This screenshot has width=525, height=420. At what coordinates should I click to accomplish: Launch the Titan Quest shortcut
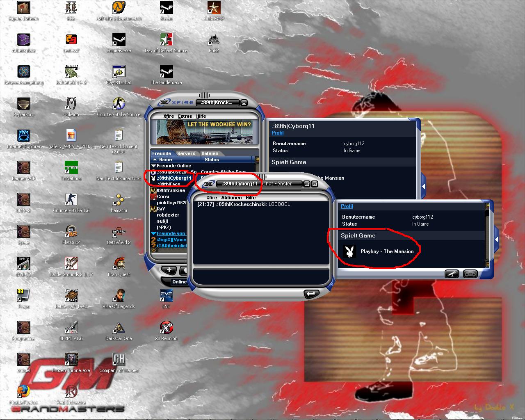click(x=119, y=267)
